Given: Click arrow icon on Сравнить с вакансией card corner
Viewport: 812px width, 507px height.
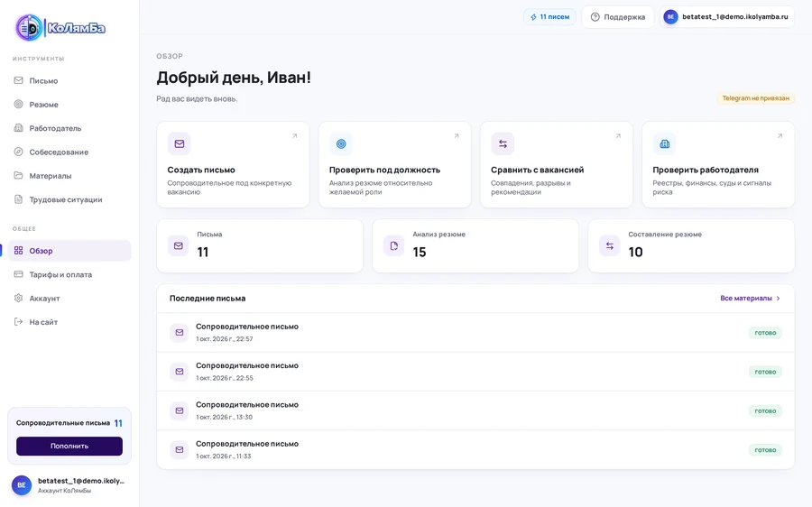Looking at the screenshot, I should tap(618, 135).
